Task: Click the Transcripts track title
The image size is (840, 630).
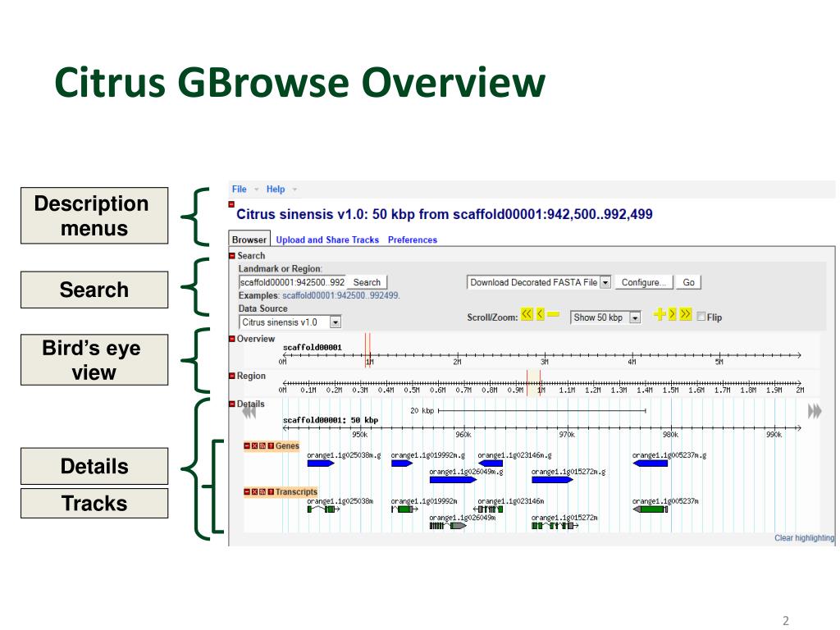Action: [x=296, y=492]
